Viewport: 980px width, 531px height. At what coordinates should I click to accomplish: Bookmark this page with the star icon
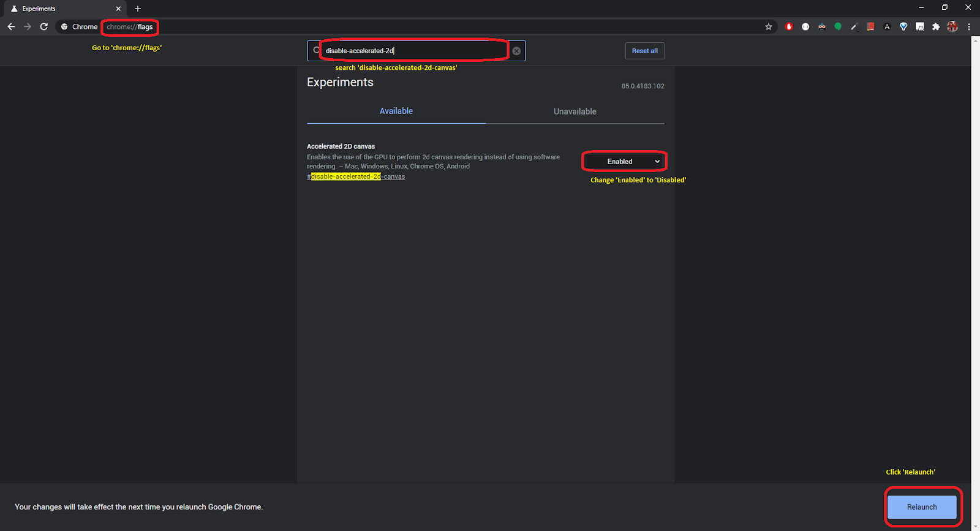tap(769, 27)
